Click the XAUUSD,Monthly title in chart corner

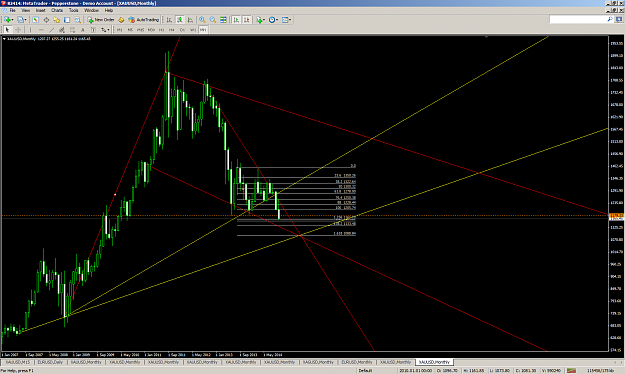pyautogui.click(x=22, y=39)
